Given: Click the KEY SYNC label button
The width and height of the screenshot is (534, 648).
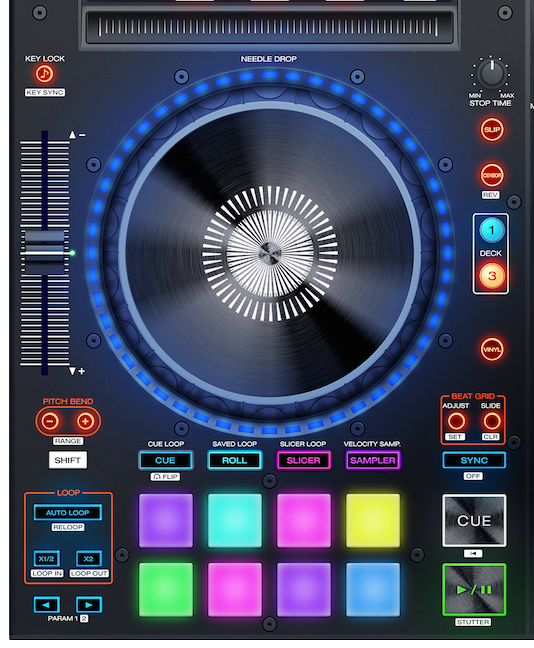Looking at the screenshot, I should pos(45,93).
